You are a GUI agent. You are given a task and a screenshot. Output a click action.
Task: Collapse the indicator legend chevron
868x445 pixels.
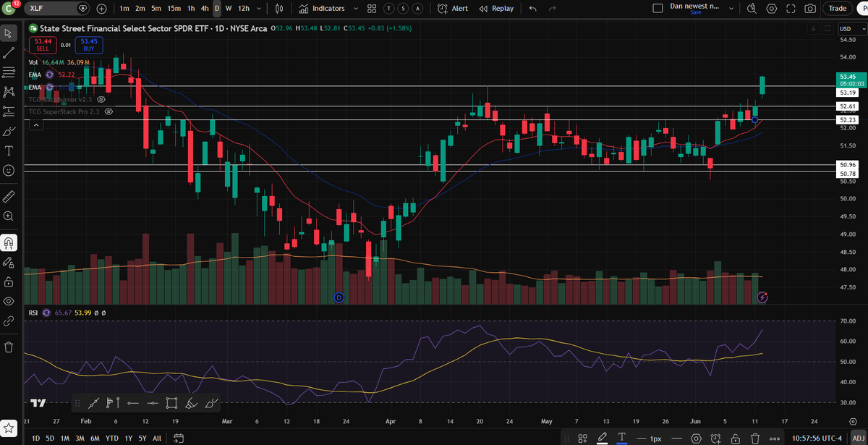pyautogui.click(x=36, y=124)
